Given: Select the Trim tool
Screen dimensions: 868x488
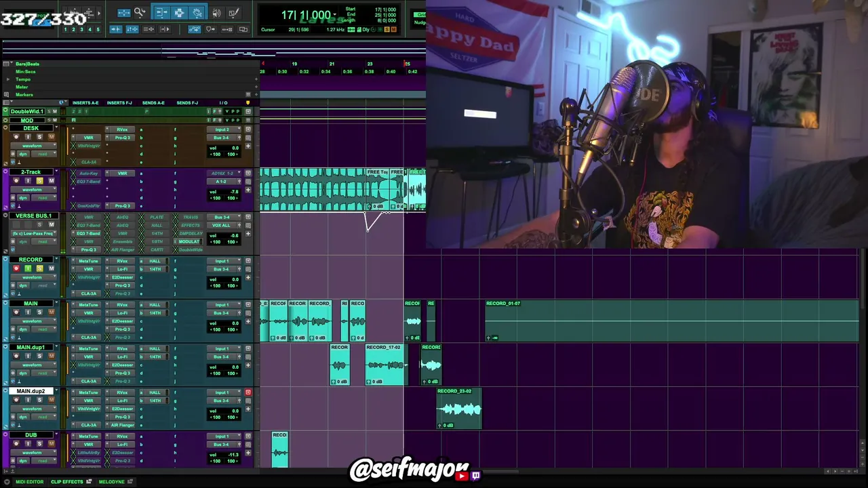Looking at the screenshot, I should click(x=161, y=12).
